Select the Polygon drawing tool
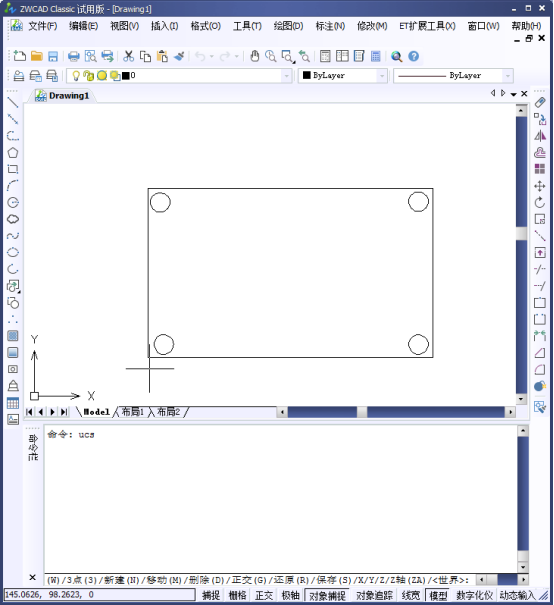 13,152
